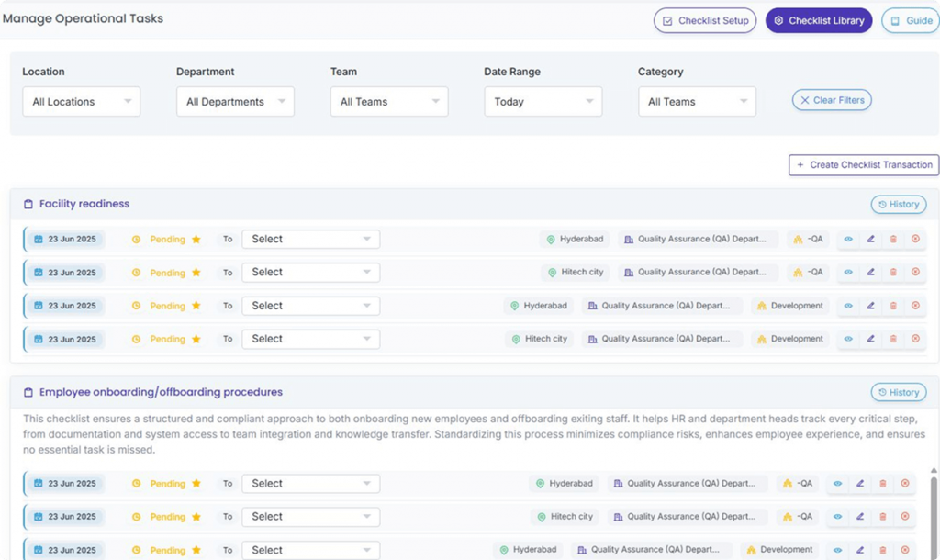
Task: Click edit pencil on first Facility readiness row
Action: pos(870,239)
